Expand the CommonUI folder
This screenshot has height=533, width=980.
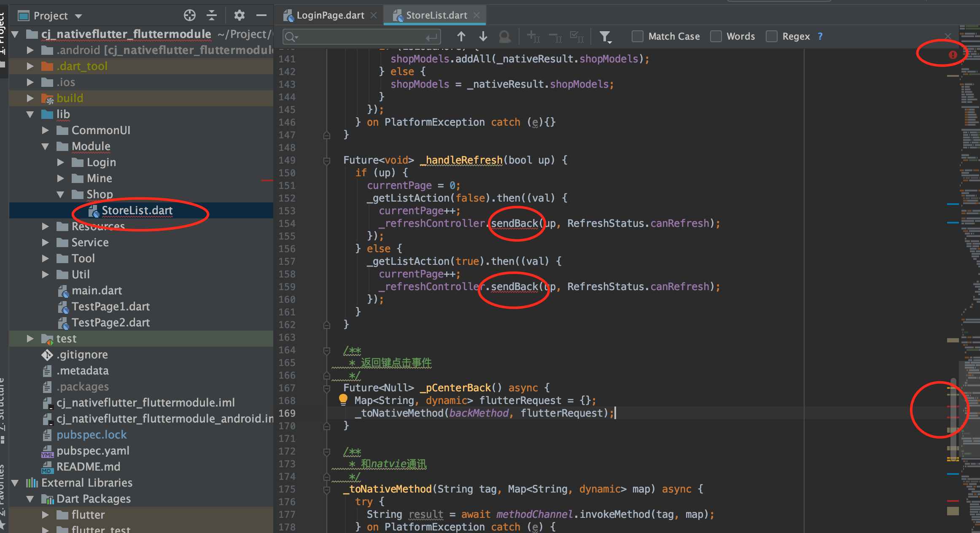pos(46,130)
